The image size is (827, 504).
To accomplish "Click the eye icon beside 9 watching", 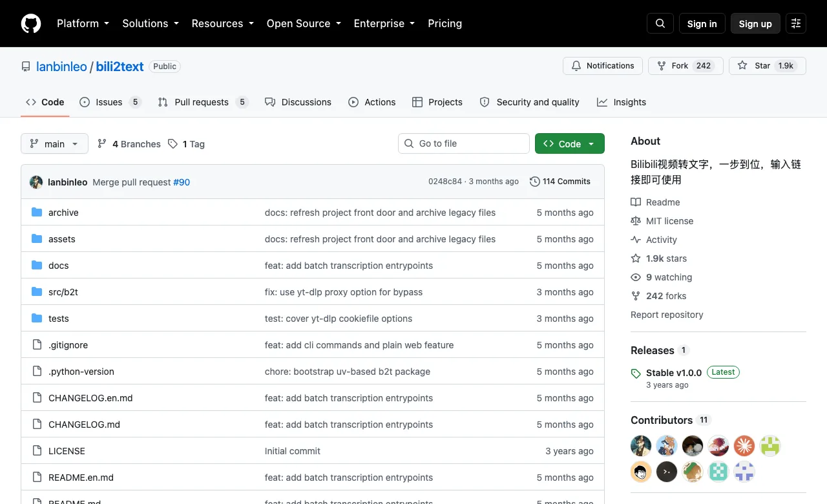I will [x=636, y=277].
